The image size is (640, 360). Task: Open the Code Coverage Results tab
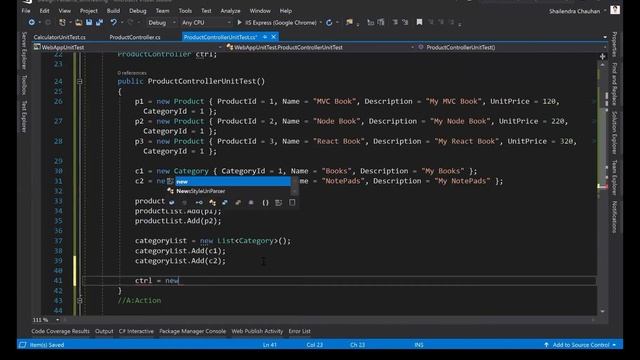[x=60, y=331]
